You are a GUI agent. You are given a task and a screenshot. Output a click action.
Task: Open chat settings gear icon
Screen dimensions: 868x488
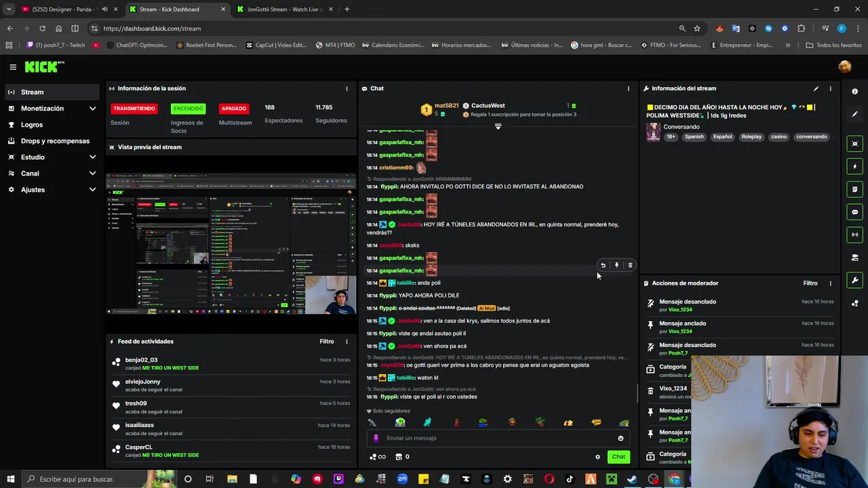coord(597,457)
